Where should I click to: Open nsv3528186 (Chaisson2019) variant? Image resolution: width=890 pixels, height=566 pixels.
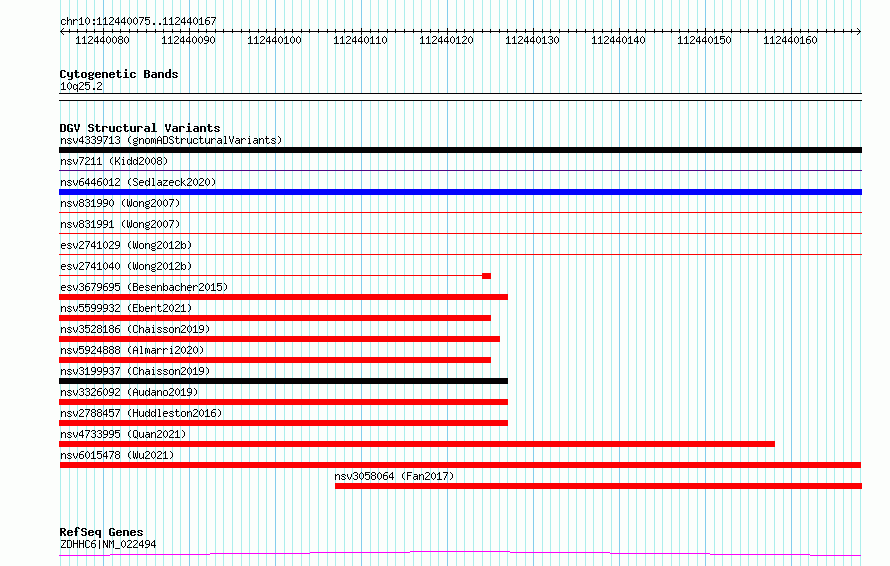click(x=135, y=329)
